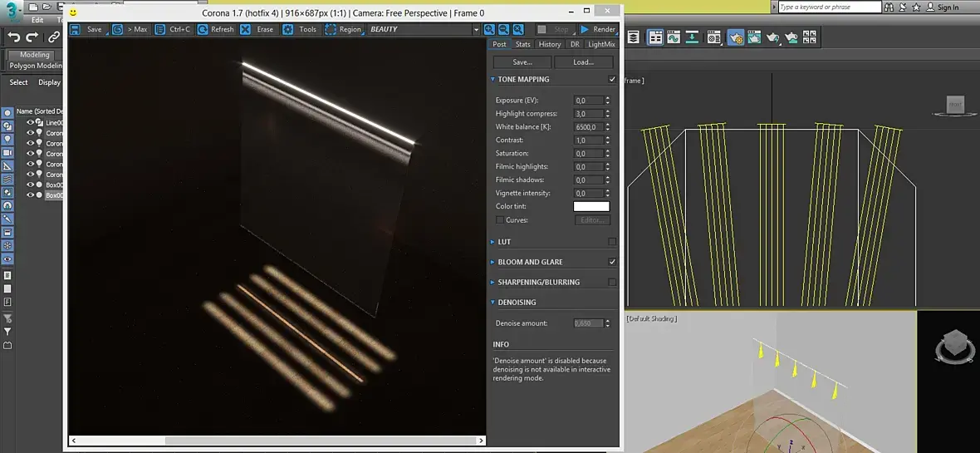Click the Undo arrow in 3ds Max
The width and height of the screenshot is (980, 453).
click(13, 37)
